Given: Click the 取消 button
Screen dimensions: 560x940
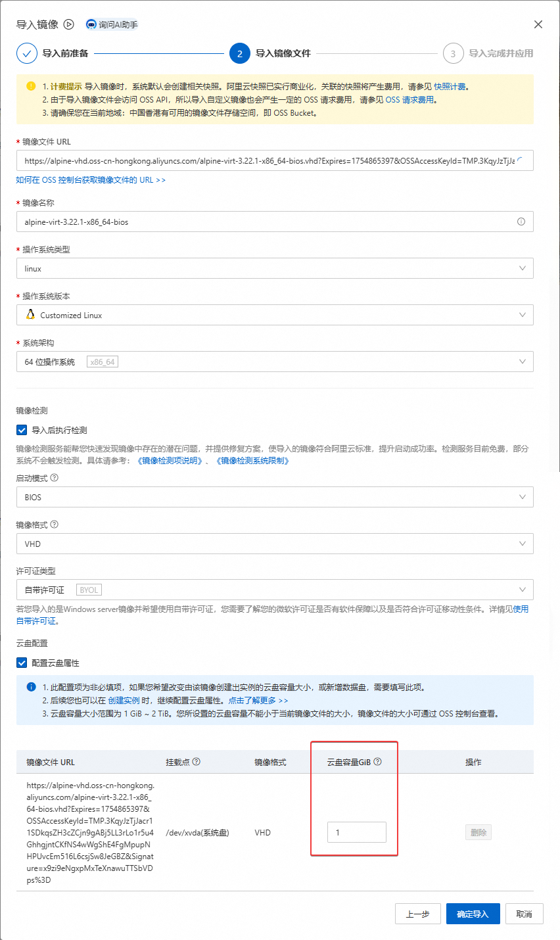Looking at the screenshot, I should coord(525,914).
